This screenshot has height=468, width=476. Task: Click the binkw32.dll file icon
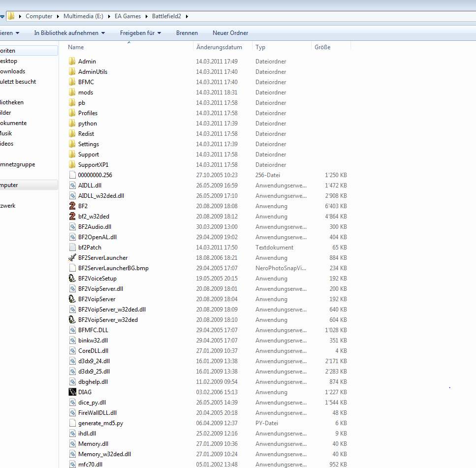(72, 340)
